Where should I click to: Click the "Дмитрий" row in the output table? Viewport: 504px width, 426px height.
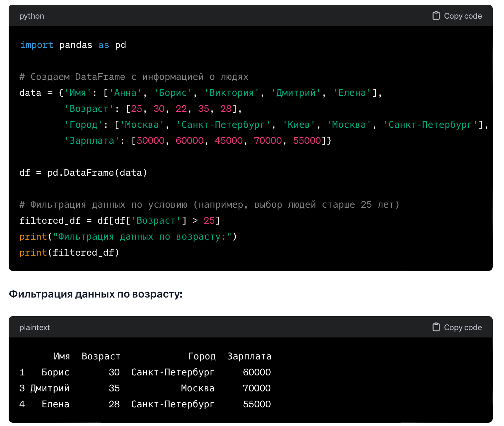tap(50, 388)
